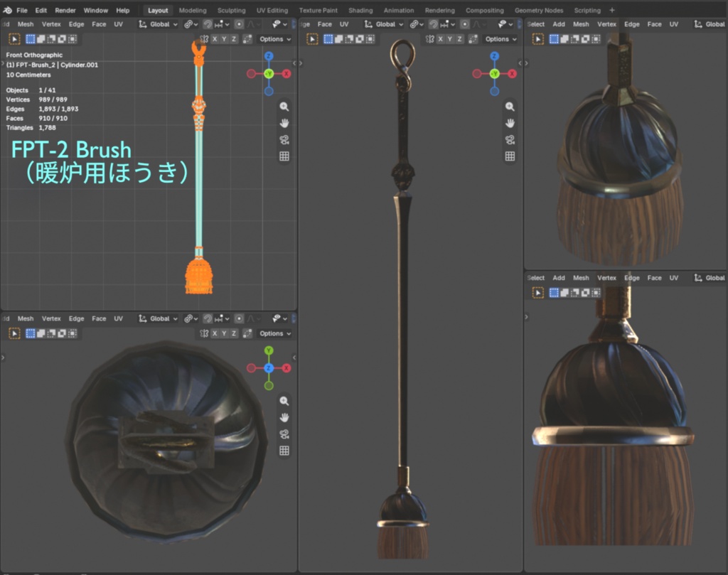Viewport: 728px width, 575px height.
Task: Switch to the Geometry Nodes workspace tab
Action: [x=539, y=10]
